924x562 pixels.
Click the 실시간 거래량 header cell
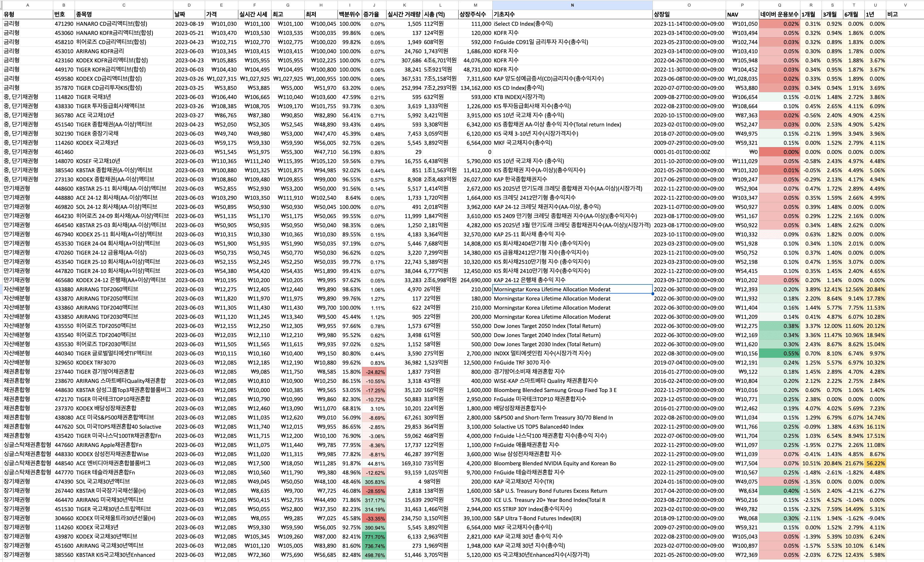tap(404, 14)
